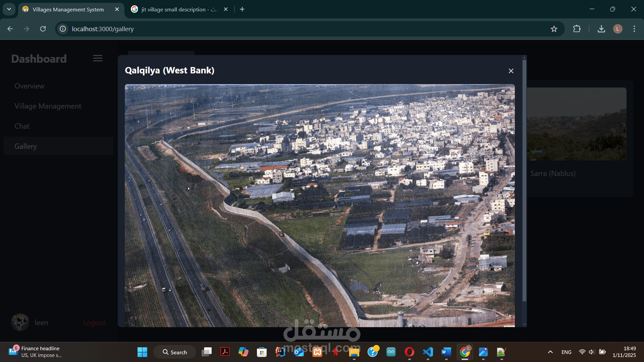Open the Chrome three-dot menu
The image size is (644, 362).
(634, 29)
